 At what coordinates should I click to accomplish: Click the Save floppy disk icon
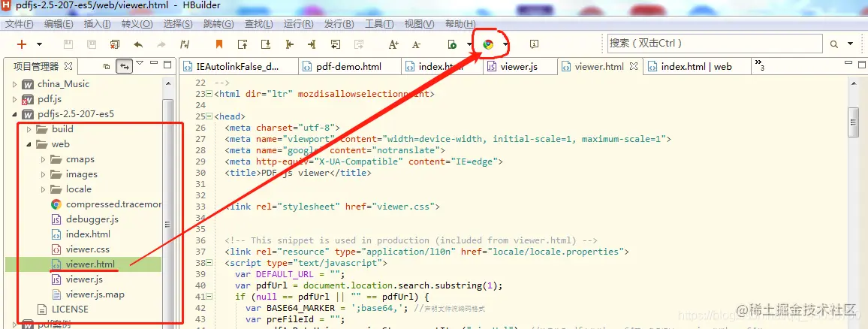[x=68, y=44]
